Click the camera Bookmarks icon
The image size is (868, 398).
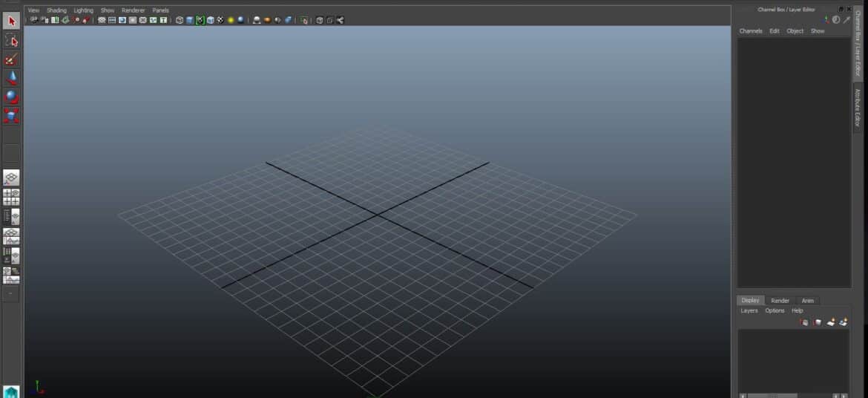pyautogui.click(x=55, y=20)
